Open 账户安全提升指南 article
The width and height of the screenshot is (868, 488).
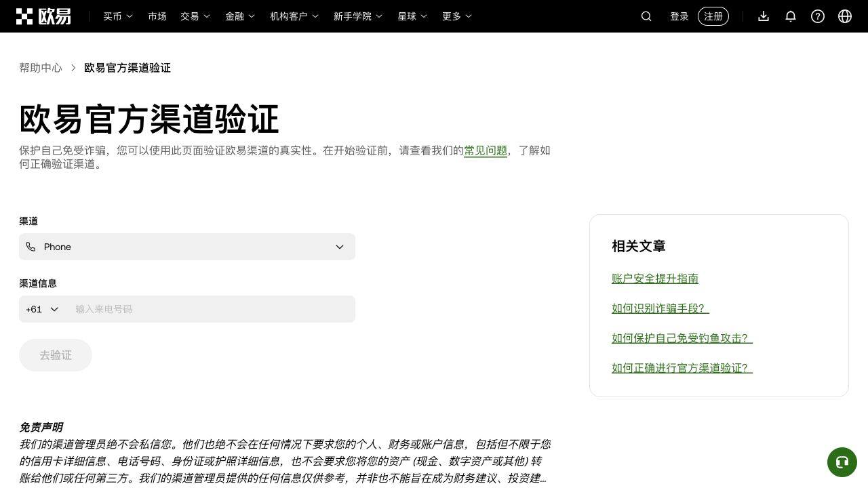[655, 279]
